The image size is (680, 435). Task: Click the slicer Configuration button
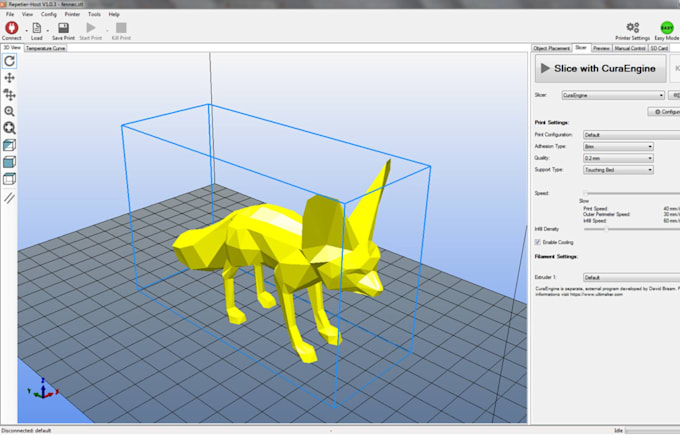664,112
